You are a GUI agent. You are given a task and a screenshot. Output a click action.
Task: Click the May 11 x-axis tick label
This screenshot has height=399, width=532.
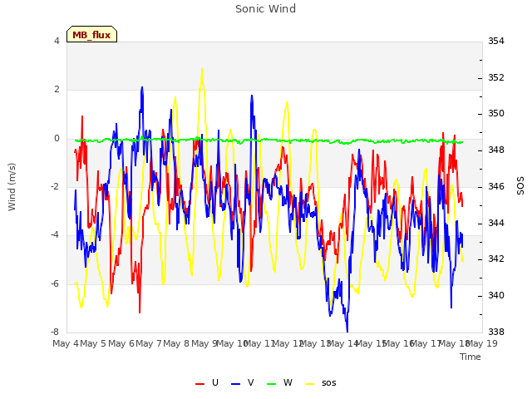pos(259,343)
